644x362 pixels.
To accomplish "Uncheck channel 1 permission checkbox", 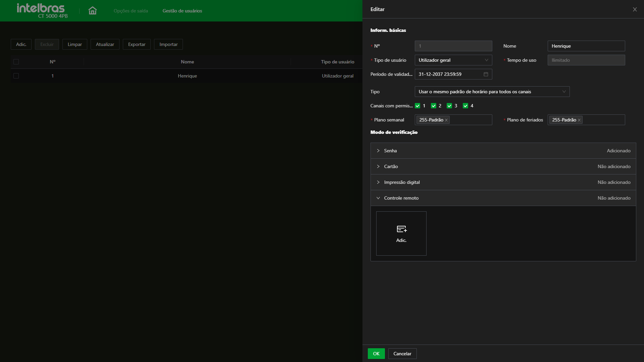I will pos(417,106).
